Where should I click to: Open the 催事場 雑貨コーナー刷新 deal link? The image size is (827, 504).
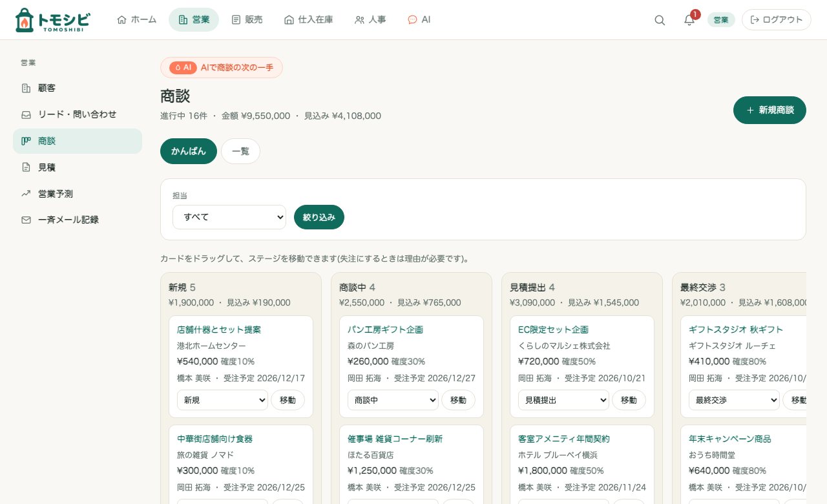395,439
